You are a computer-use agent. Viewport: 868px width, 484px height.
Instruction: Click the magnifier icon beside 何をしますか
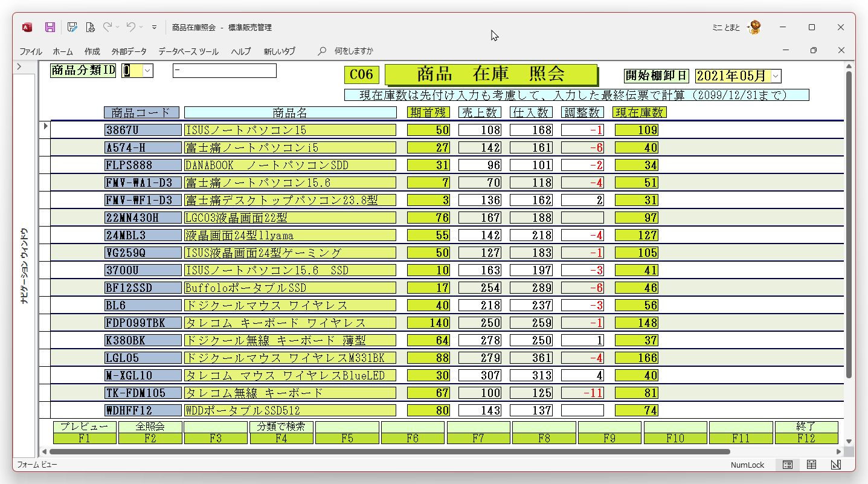pyautogui.click(x=323, y=51)
